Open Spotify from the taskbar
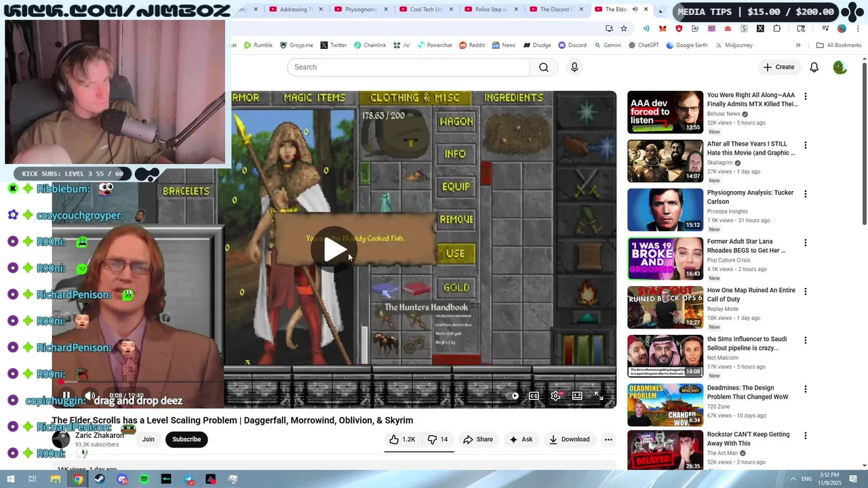The width and height of the screenshot is (868, 488). (x=144, y=479)
